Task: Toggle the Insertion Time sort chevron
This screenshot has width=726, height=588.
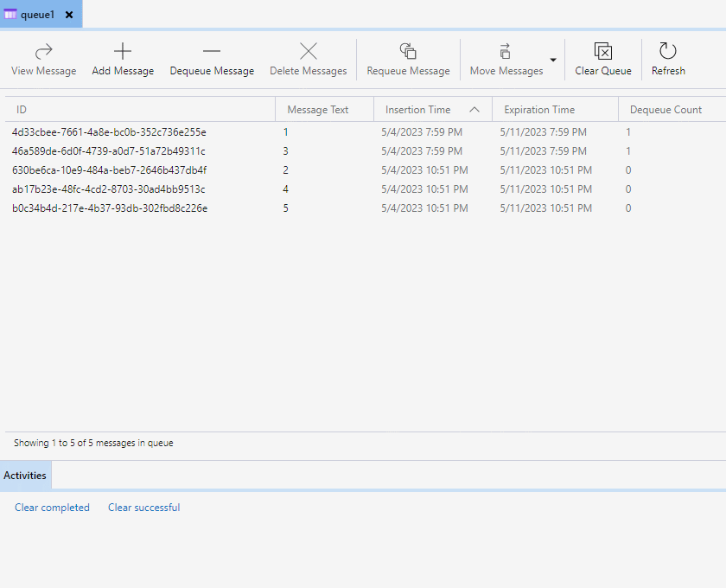Action: 473,109
